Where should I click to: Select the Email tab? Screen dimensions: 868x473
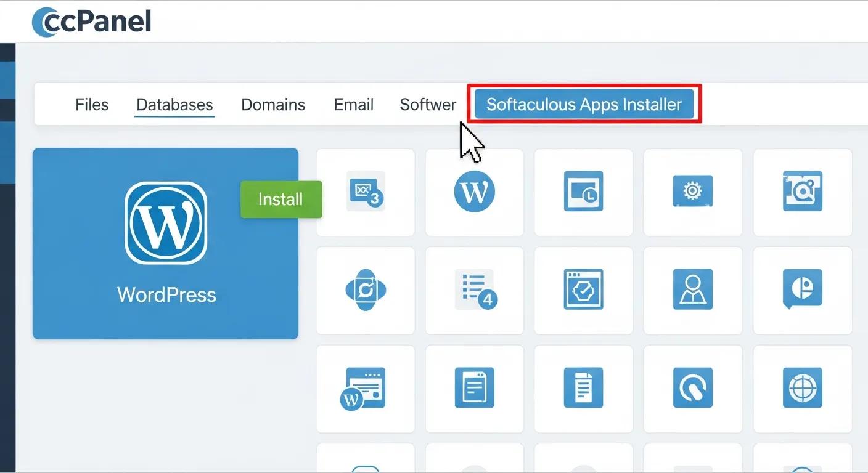(x=354, y=105)
